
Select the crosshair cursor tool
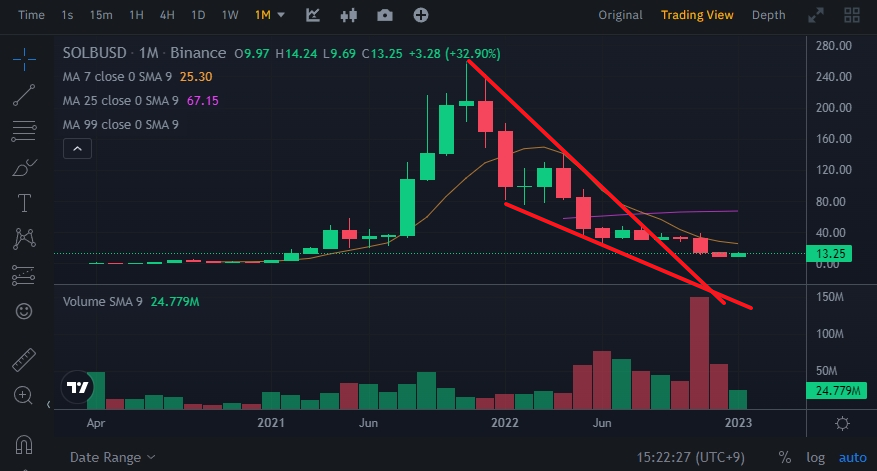[x=24, y=59]
